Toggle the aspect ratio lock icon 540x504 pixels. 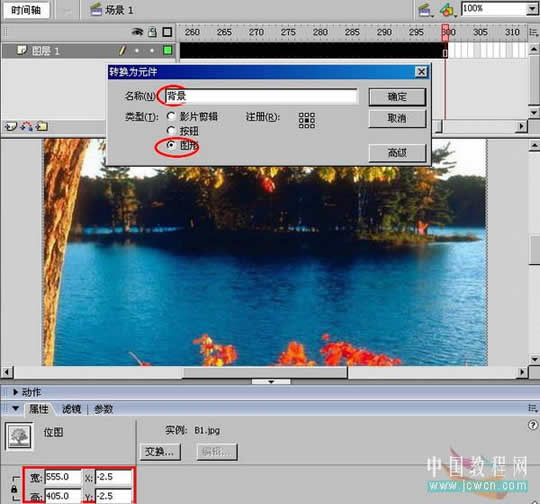click(x=14, y=489)
